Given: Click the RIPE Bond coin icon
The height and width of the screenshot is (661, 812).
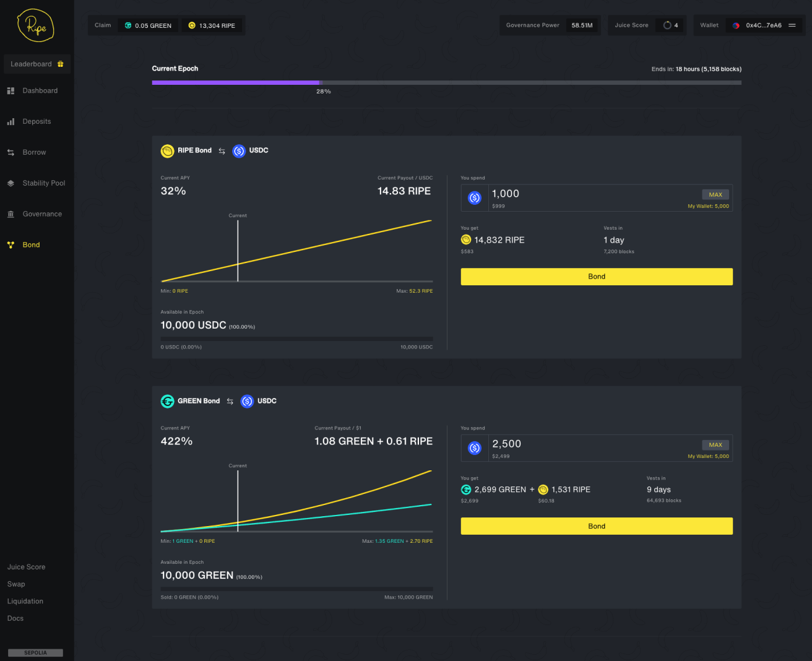Looking at the screenshot, I should [x=167, y=151].
